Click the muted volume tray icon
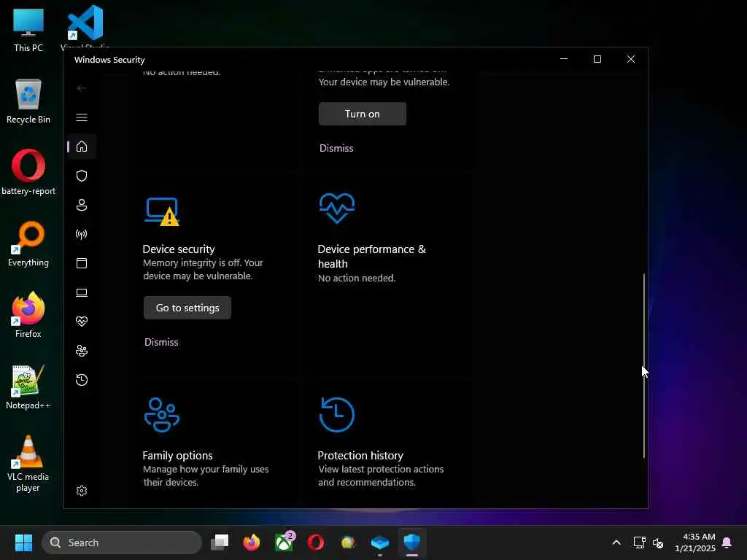The width and height of the screenshot is (747, 560). (659, 542)
